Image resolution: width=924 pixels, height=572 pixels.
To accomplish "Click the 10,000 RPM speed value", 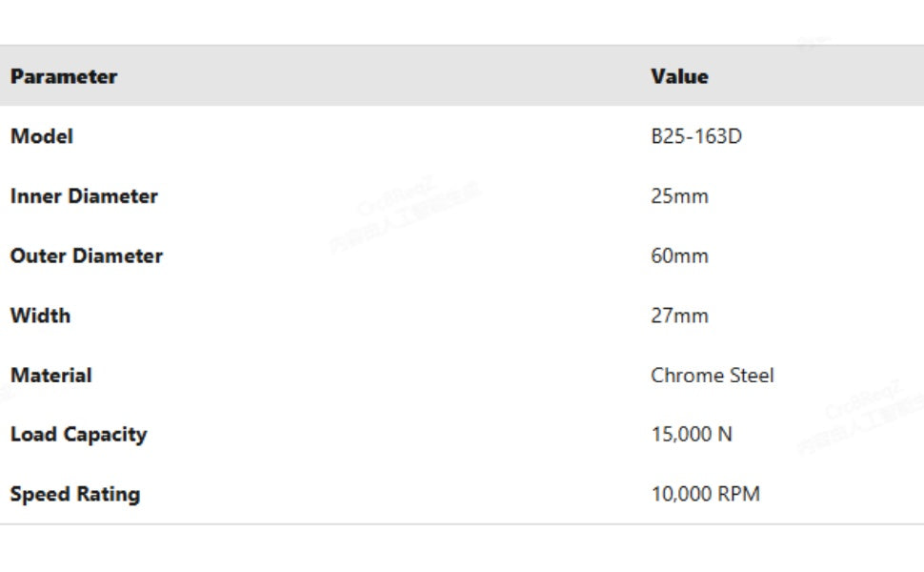I will [x=705, y=494].
